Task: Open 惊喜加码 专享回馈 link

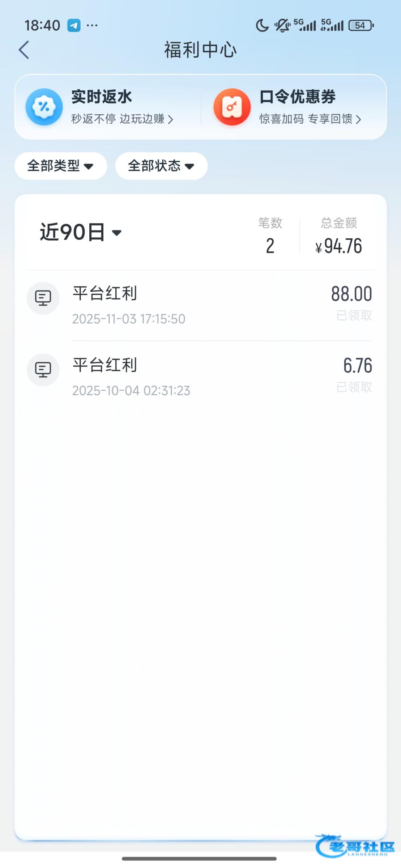Action: [310, 119]
